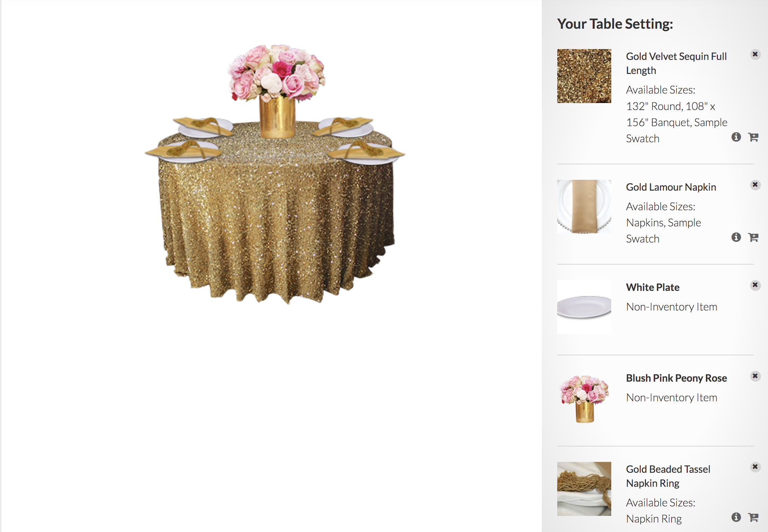
Task: Show info for Gold Velvet Sequin linen
Action: pyautogui.click(x=736, y=137)
